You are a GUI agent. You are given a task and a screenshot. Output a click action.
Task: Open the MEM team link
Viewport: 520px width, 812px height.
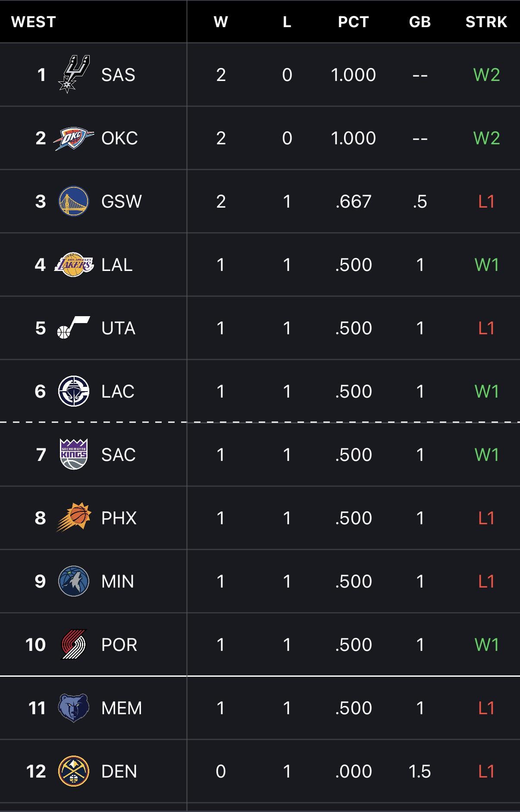point(121,708)
